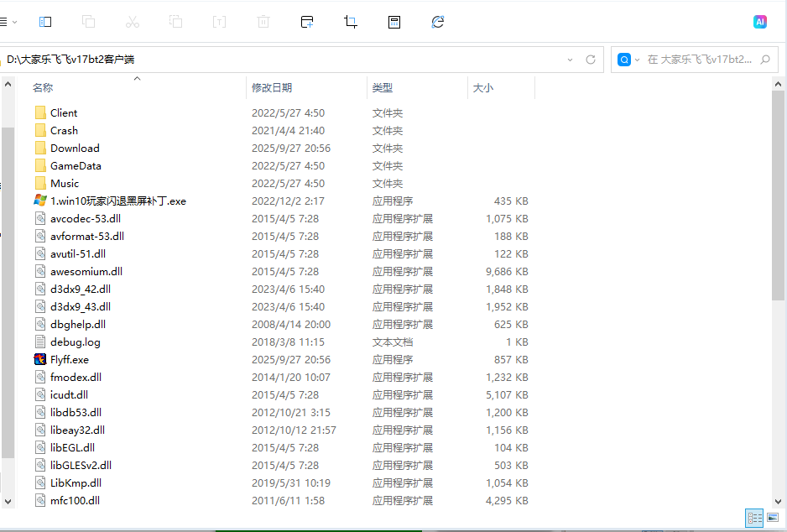Sort by 类型 column header
This screenshot has width=787, height=532.
click(x=383, y=87)
